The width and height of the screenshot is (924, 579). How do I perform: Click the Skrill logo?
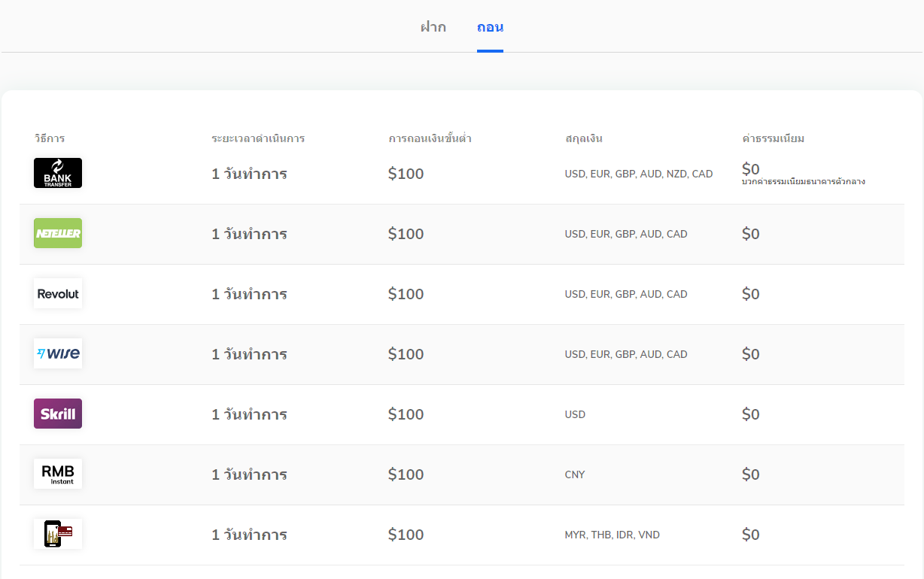[x=58, y=414]
